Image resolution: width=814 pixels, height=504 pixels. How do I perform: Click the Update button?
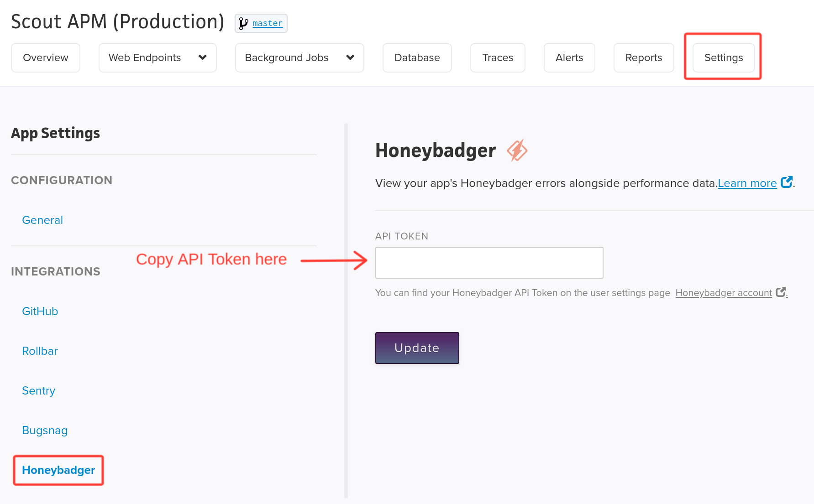[x=417, y=348]
